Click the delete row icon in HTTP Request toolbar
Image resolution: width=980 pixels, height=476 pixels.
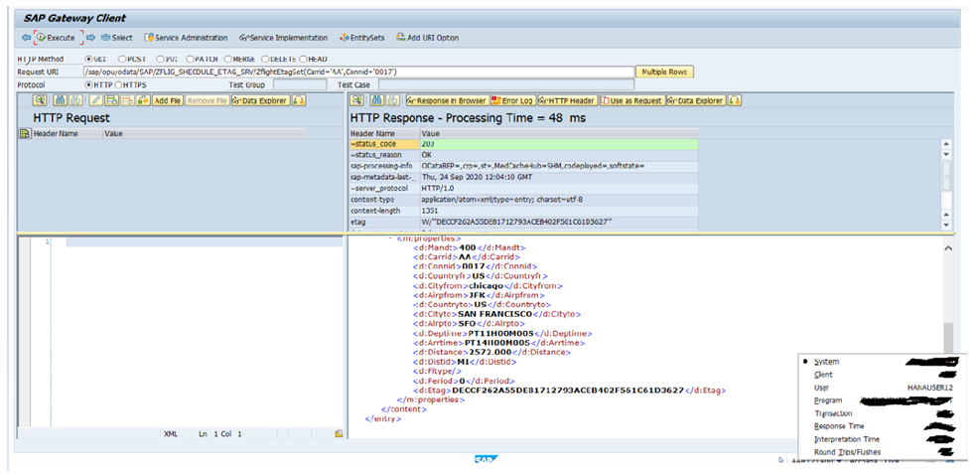pos(127,100)
